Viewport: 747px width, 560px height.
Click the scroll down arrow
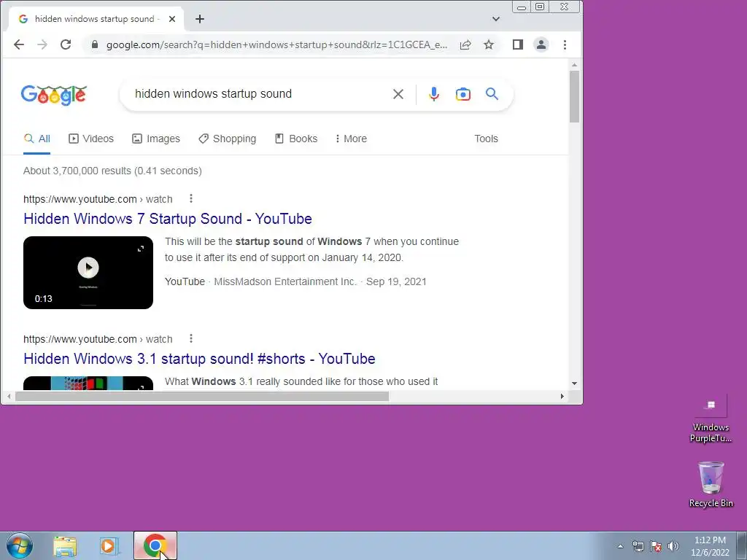(574, 384)
